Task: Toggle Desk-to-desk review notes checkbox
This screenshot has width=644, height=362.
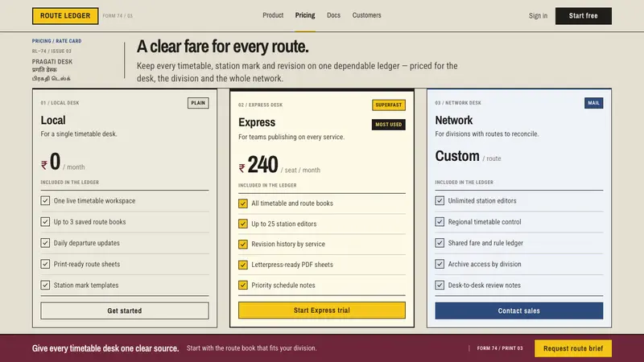Action: (x=440, y=285)
